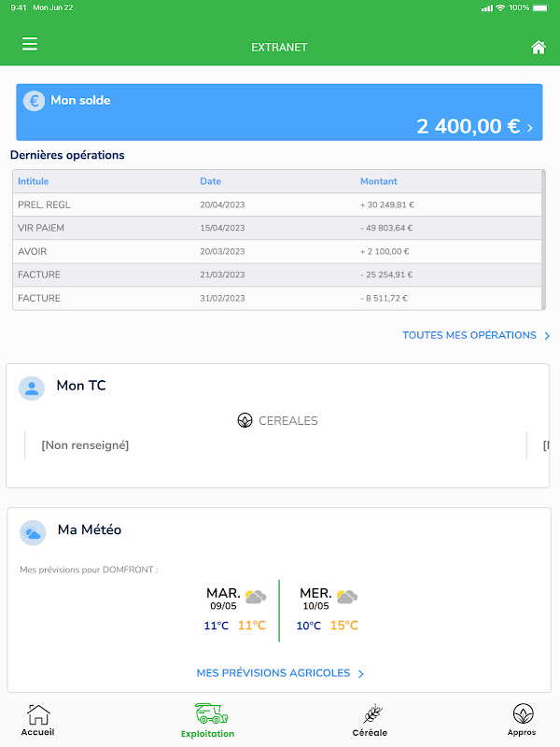Open the Céréale wheat tab

370,720
